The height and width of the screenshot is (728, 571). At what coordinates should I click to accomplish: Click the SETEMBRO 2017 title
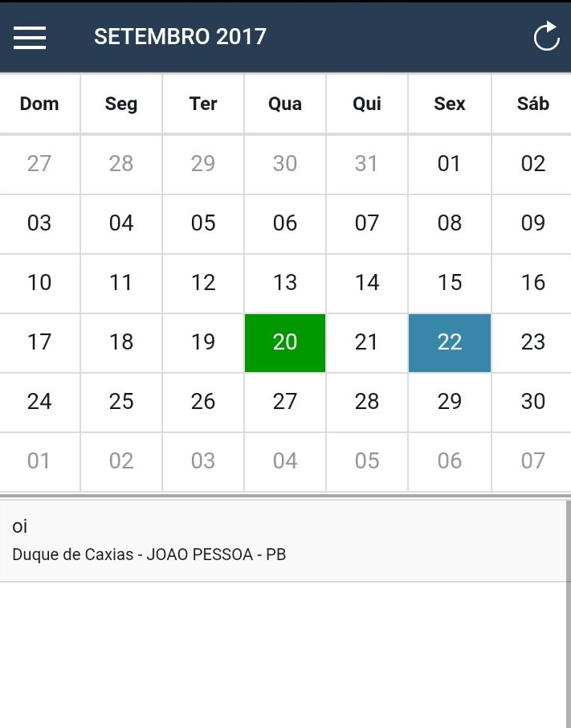click(180, 37)
